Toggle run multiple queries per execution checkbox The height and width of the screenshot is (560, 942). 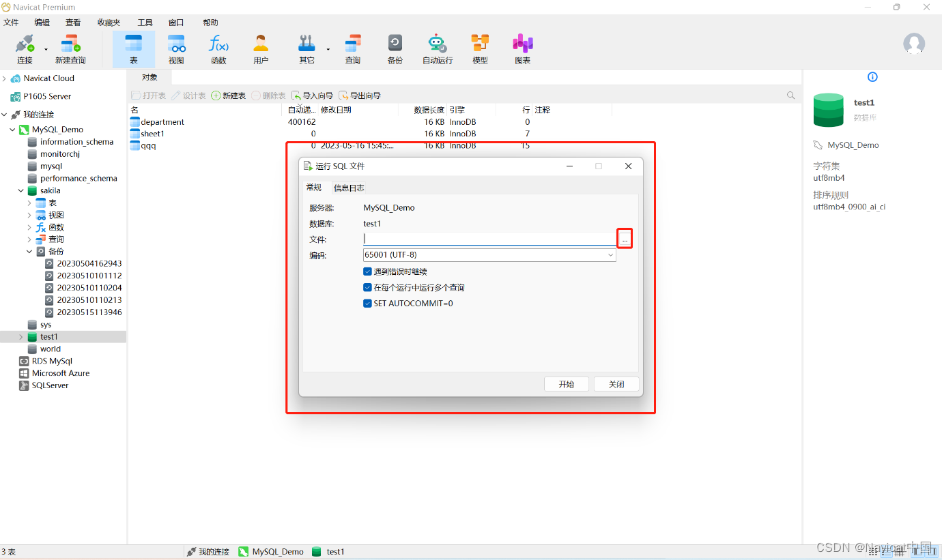point(368,287)
